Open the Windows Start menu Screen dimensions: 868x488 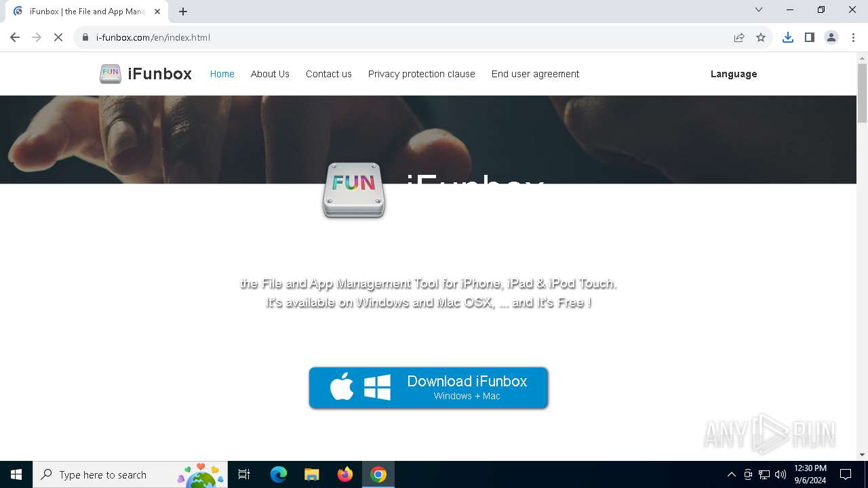coord(16,474)
